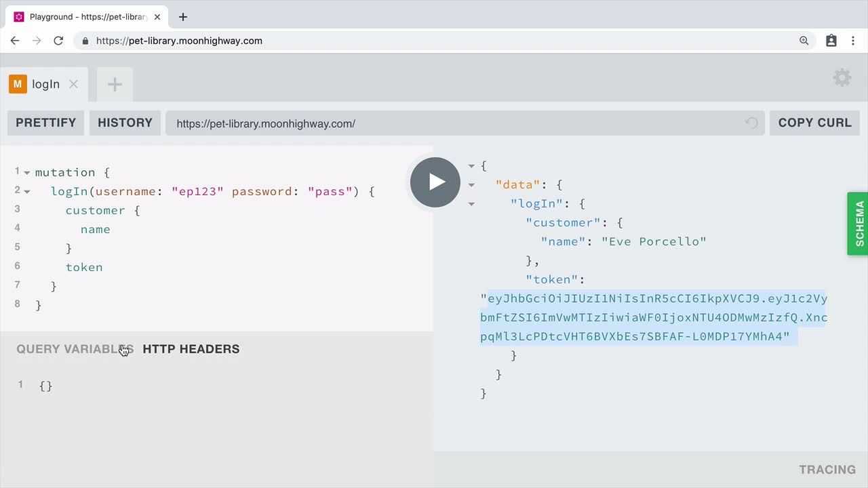Switch to the HTTP HEADERS tab
Image resolution: width=868 pixels, height=488 pixels.
click(x=191, y=349)
